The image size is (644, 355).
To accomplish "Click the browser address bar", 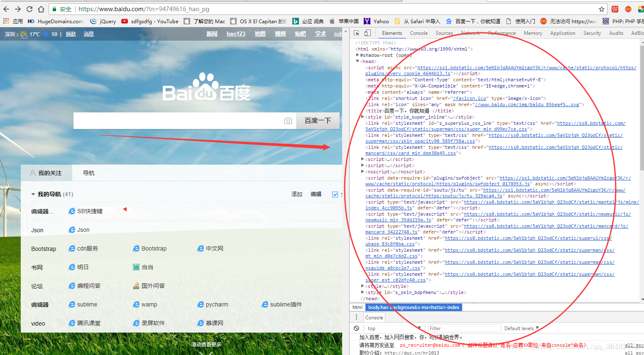I will pos(328,9).
